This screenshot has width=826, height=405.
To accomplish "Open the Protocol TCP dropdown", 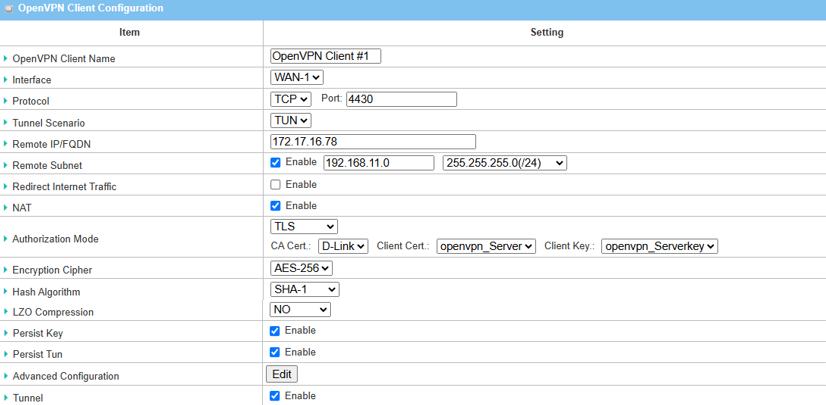I will [290, 99].
